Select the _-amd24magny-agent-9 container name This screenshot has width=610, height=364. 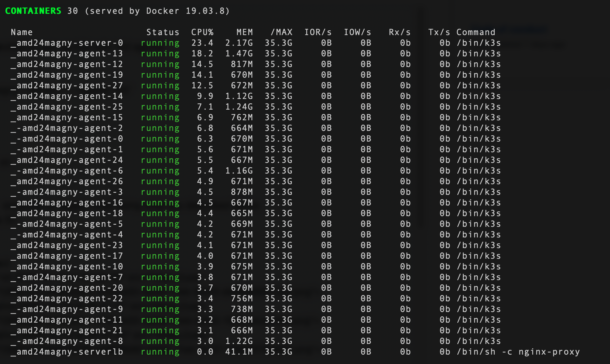tap(67, 309)
